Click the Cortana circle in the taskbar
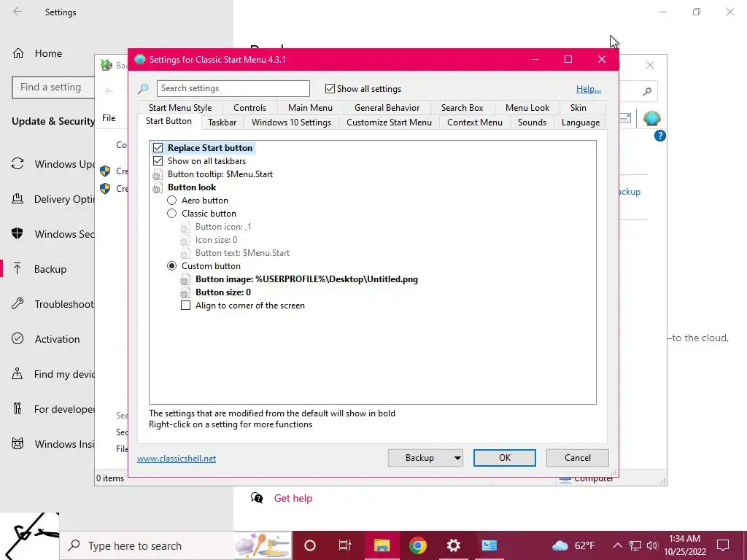Screen dimensions: 747x560 309,545
